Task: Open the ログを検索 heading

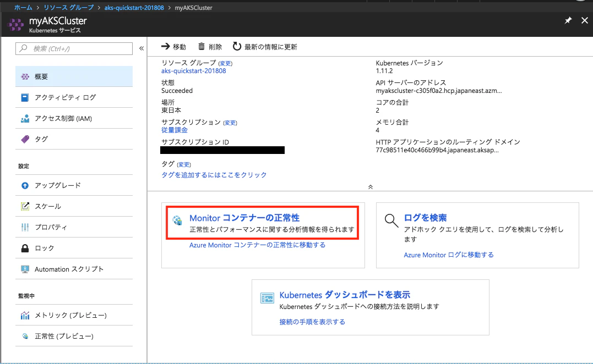Action: coord(426,218)
